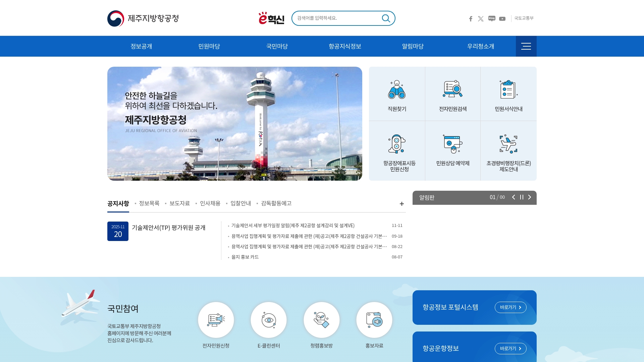Click the 직원찾기 binoculars icon
Screen dimensions: 644x362
(x=397, y=89)
